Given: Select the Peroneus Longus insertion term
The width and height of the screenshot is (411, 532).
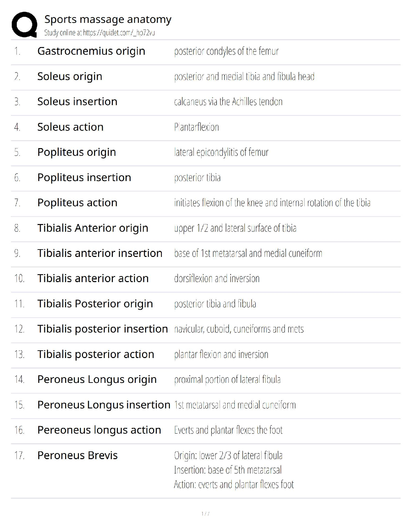Looking at the screenshot, I should click(x=104, y=405).
